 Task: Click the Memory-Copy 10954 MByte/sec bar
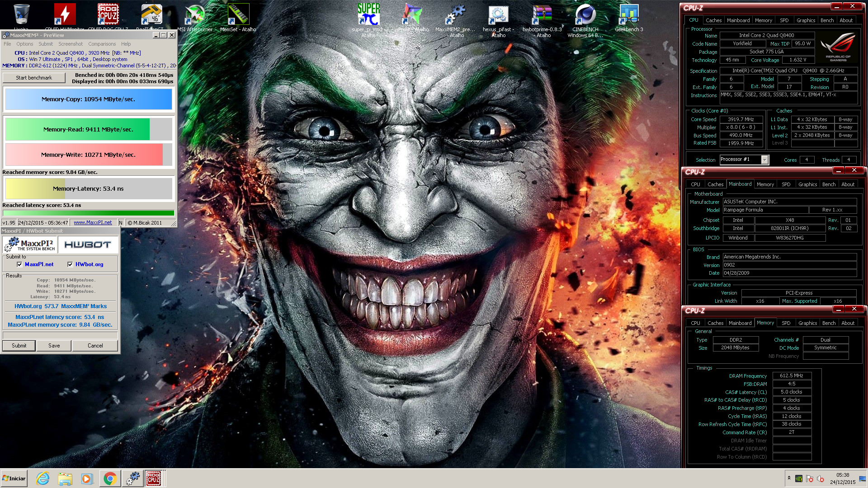click(x=89, y=99)
